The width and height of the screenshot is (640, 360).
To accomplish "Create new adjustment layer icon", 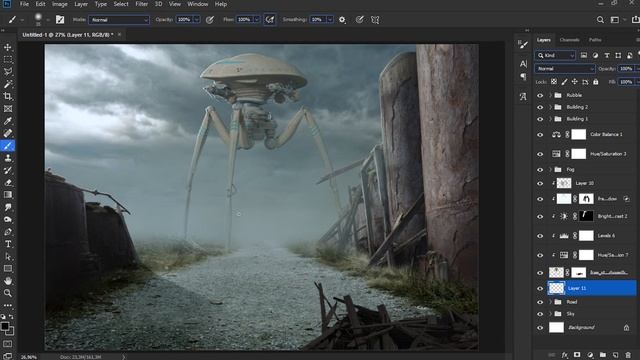I will click(x=590, y=355).
